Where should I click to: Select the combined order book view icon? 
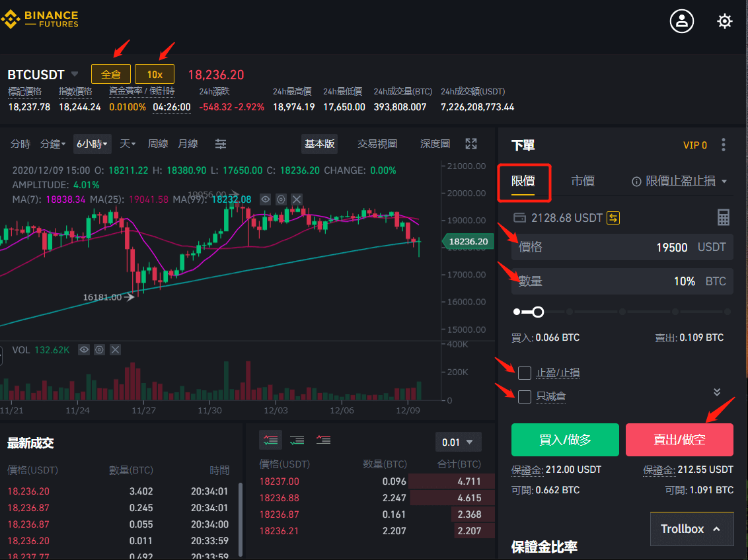(x=270, y=440)
